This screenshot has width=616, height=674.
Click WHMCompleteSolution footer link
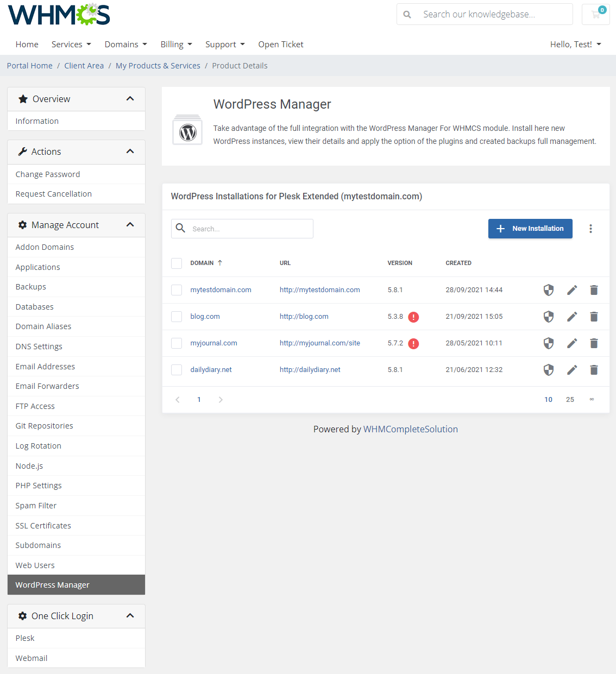(411, 429)
